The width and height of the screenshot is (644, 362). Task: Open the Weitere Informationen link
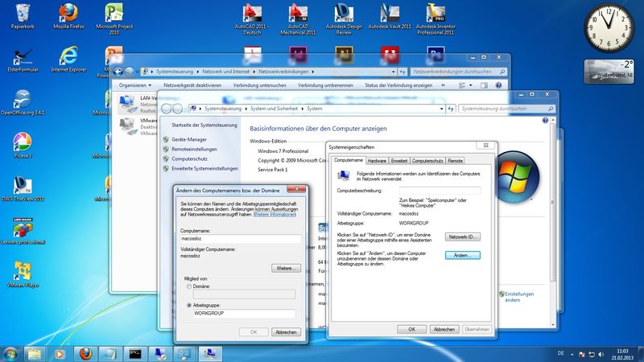[275, 215]
